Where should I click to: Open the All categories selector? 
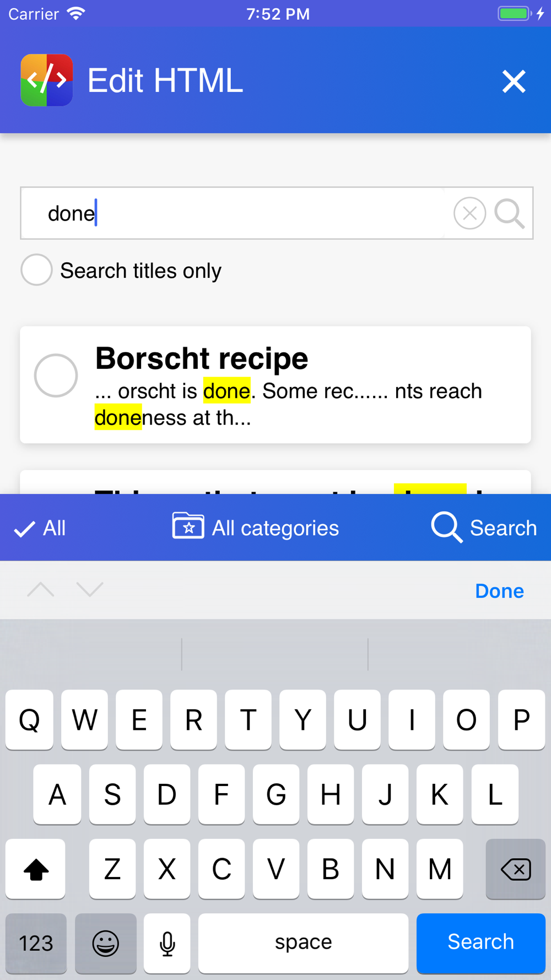[256, 527]
